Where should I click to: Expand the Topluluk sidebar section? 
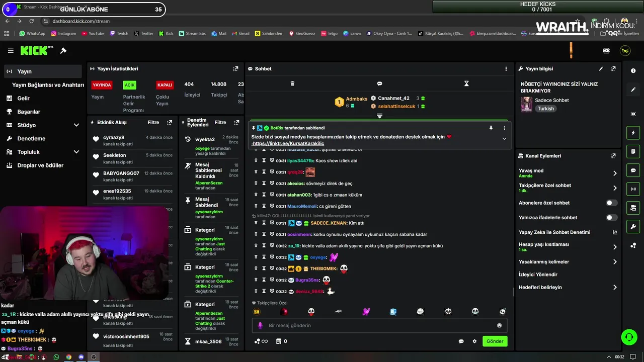pos(76,152)
